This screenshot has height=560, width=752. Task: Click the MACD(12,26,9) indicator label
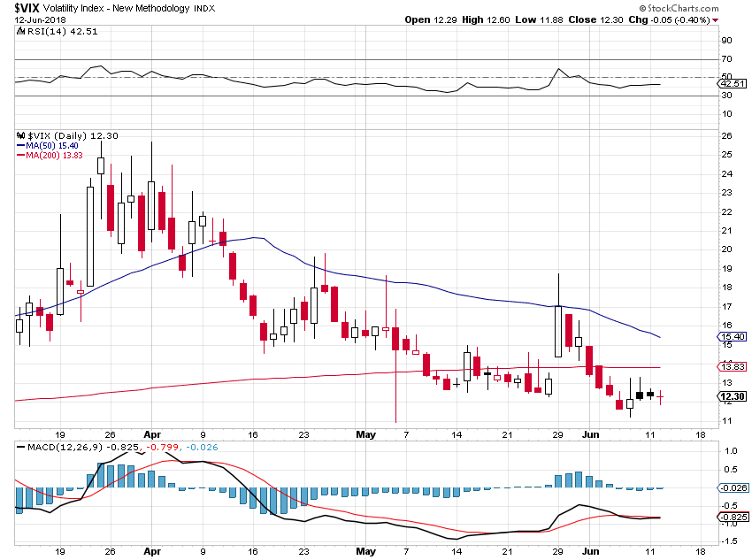coord(65,448)
